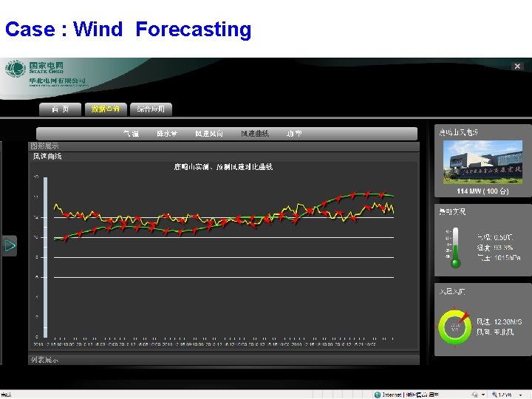
Task: Click the 114 MW (100 台) label
Action: [482, 191]
